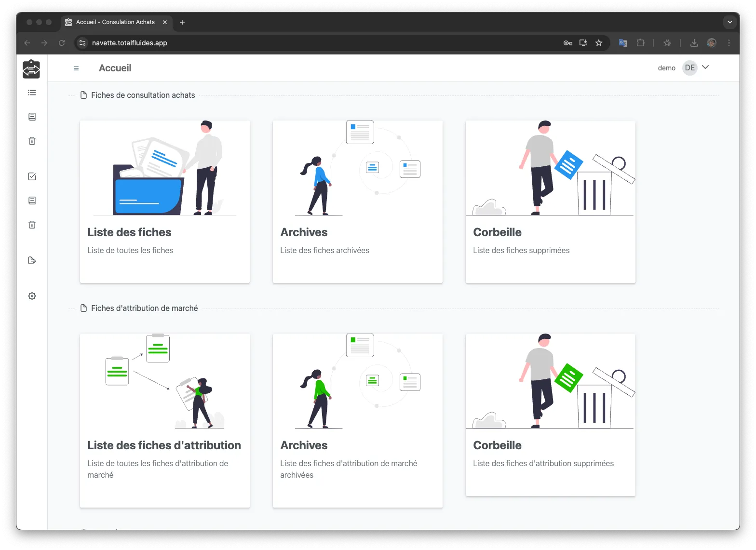Bookmark this page with the star icon
The image size is (756, 550).
click(599, 43)
